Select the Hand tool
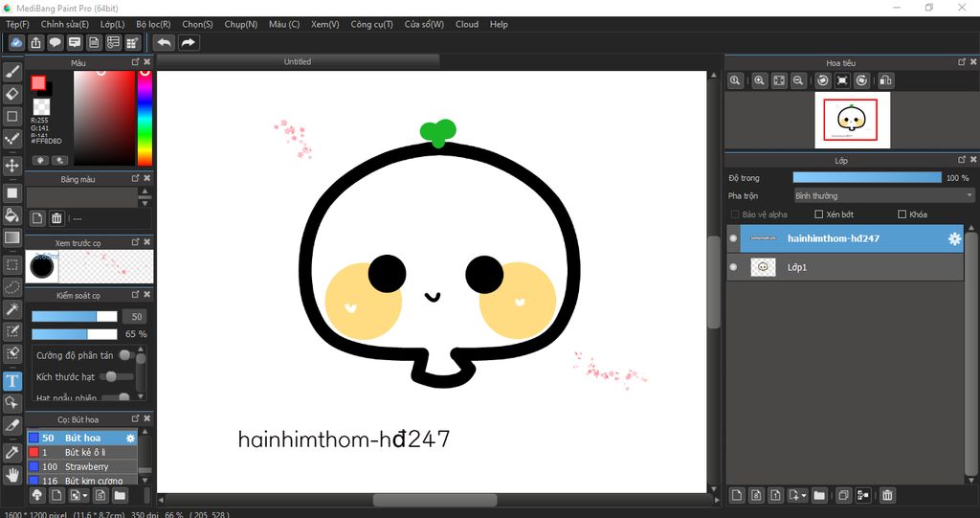Screen dimensions: 980x518 [11, 475]
